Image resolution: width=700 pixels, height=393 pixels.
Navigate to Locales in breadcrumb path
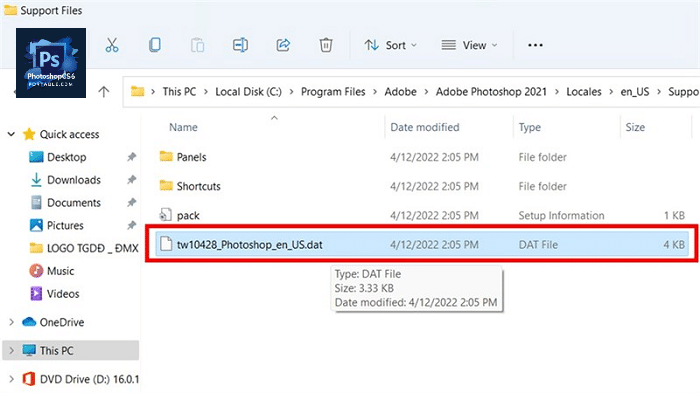pos(584,92)
